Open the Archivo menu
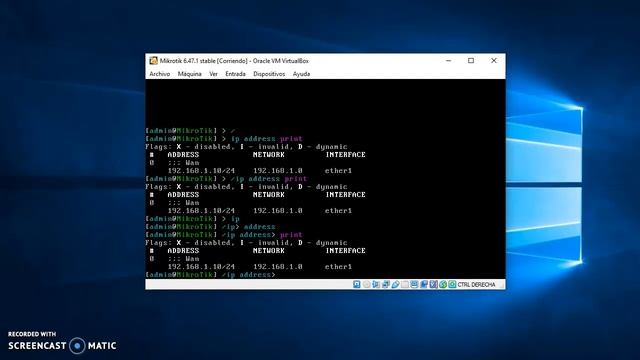Image resolution: width=640 pixels, height=360 pixels. click(160, 74)
